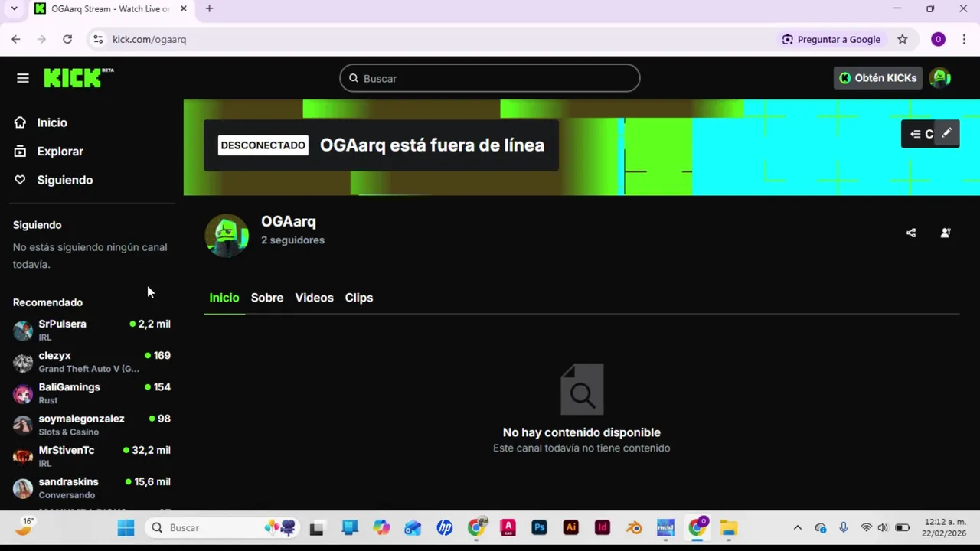Click the channel moderator settings icon

coord(946,233)
